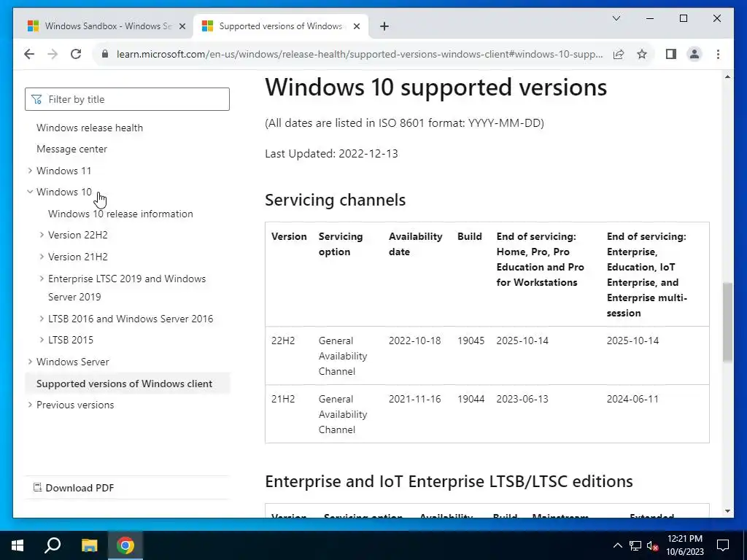Open a new browser tab
The image size is (747, 560).
coord(384,26)
